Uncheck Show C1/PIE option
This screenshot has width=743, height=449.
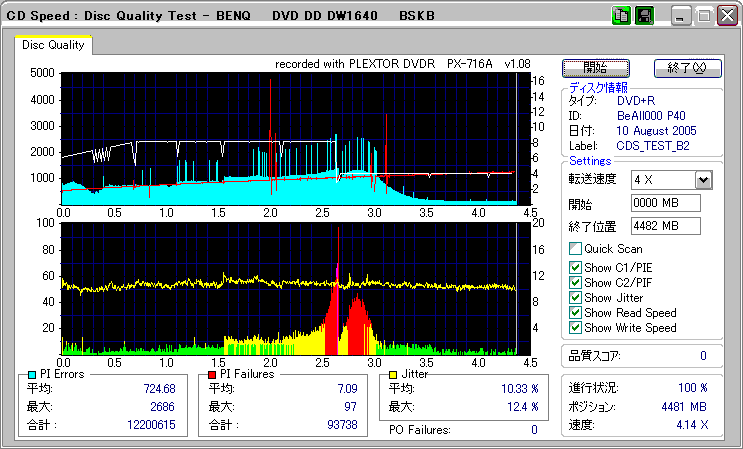[x=575, y=267]
